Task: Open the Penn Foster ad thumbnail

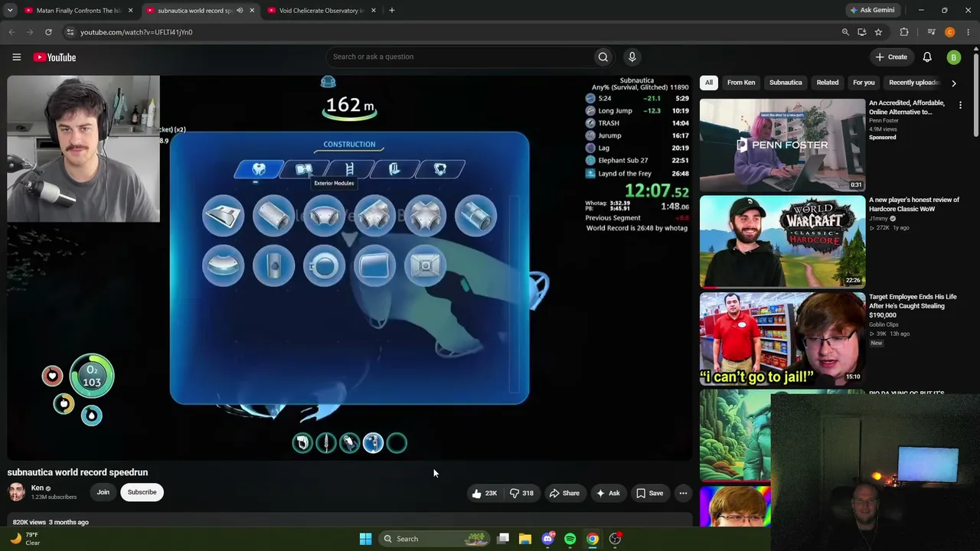Action: point(782,145)
